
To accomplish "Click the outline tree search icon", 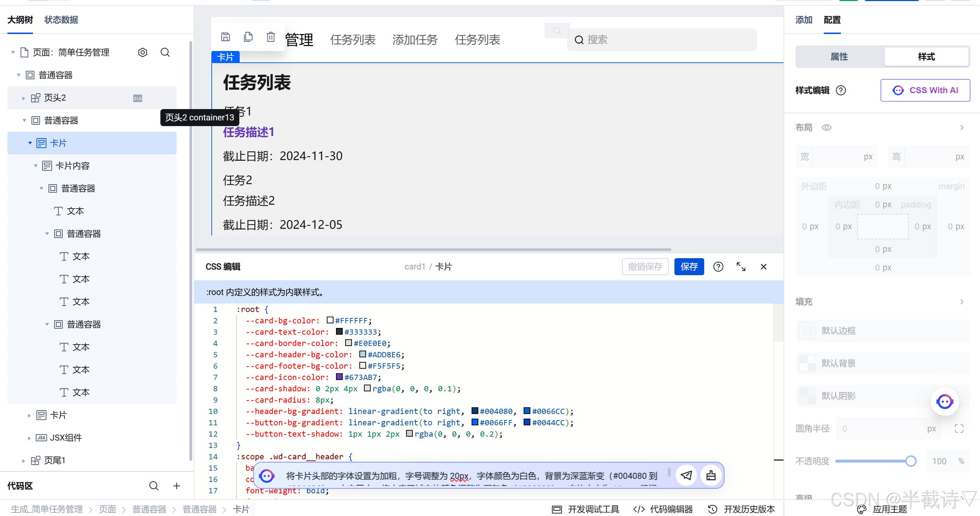I will [165, 52].
